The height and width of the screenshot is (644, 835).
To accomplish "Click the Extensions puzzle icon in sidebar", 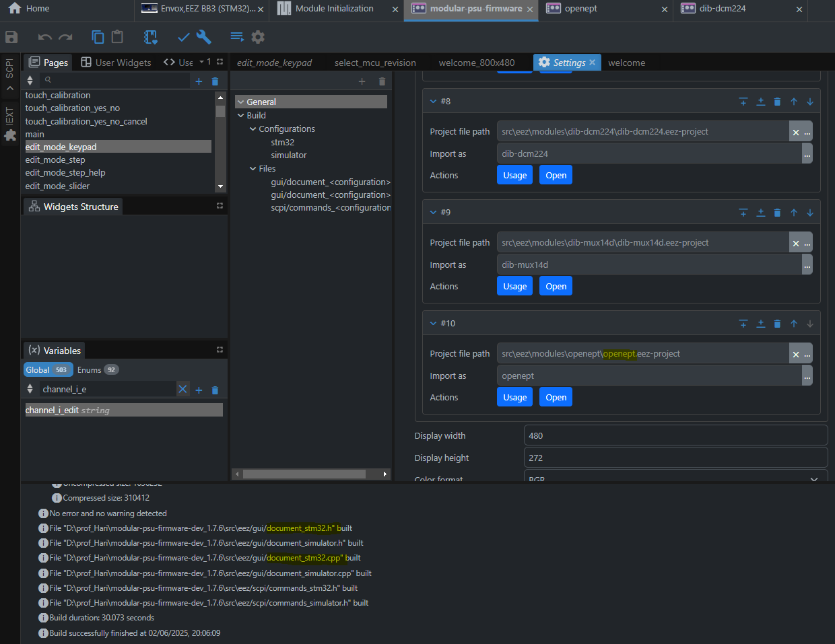I will (10, 135).
